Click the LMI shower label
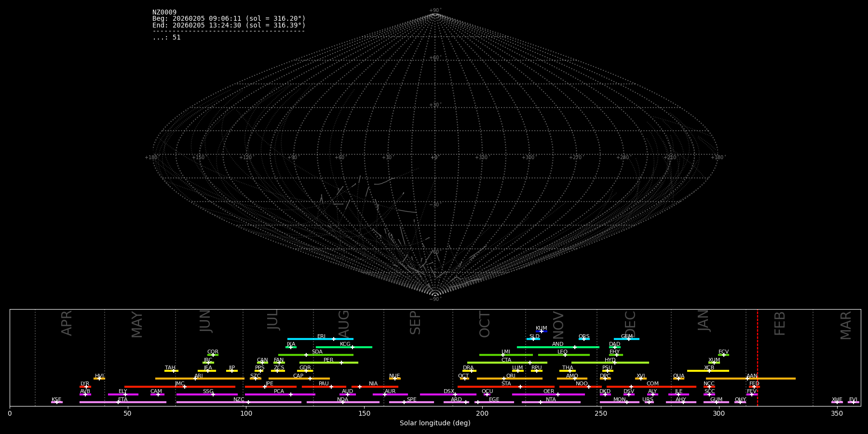868x434 pixels. (x=506, y=352)
